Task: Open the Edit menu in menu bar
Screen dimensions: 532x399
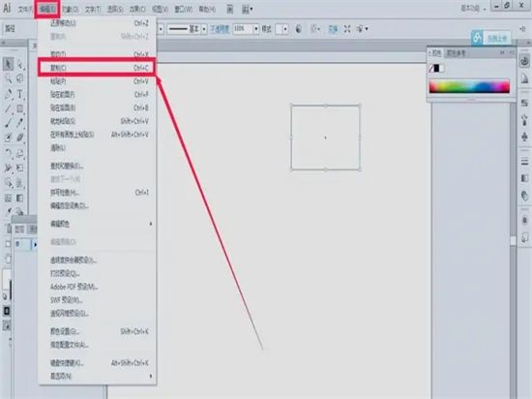Action: 47,9
